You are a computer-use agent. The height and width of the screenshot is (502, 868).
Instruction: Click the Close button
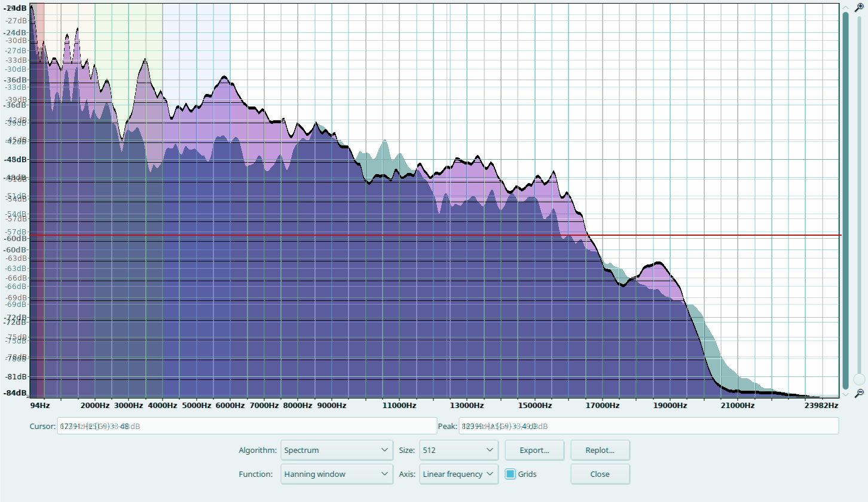[600, 474]
